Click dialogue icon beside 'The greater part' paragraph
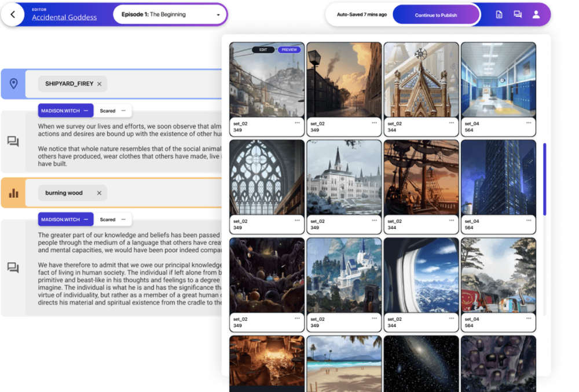 point(13,268)
